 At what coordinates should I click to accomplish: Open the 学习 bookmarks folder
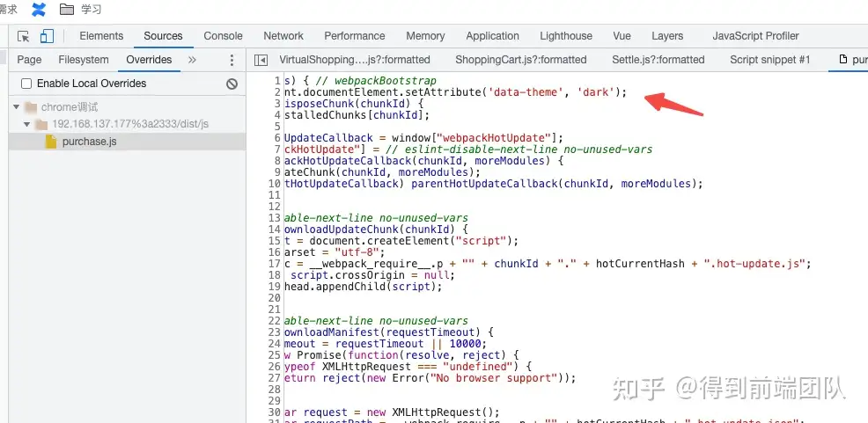click(x=80, y=10)
